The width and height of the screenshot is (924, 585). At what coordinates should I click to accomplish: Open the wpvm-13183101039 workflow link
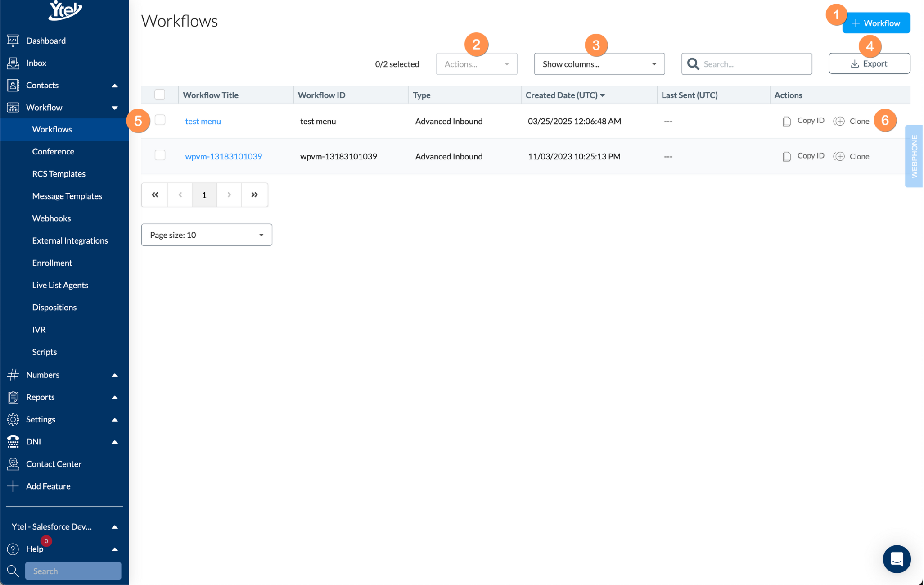pos(223,156)
